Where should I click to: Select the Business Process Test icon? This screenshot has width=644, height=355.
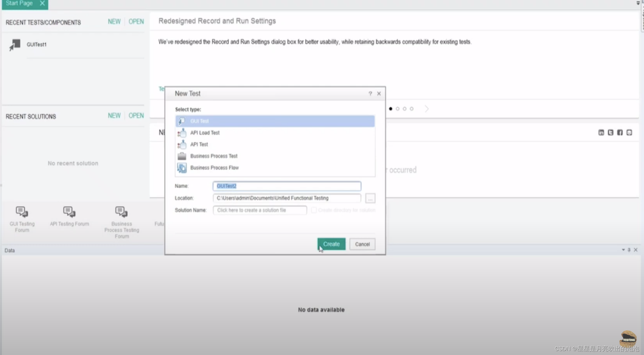point(182,156)
